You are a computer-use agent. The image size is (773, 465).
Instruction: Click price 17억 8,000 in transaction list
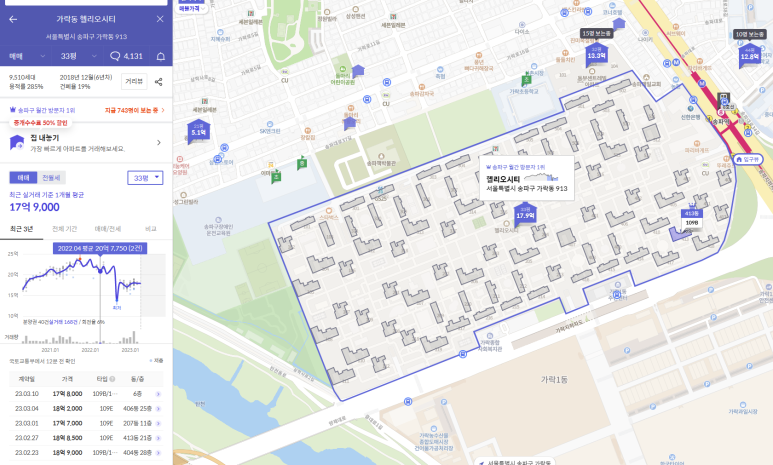coord(68,394)
